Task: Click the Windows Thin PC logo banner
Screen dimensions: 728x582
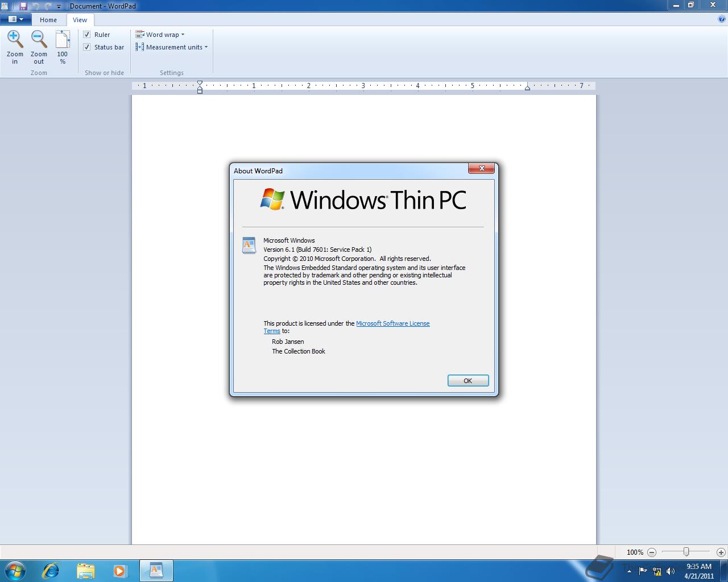Action: 363,200
